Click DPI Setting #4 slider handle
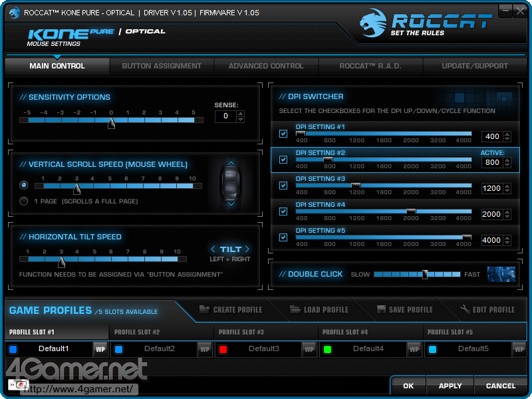 click(x=411, y=211)
